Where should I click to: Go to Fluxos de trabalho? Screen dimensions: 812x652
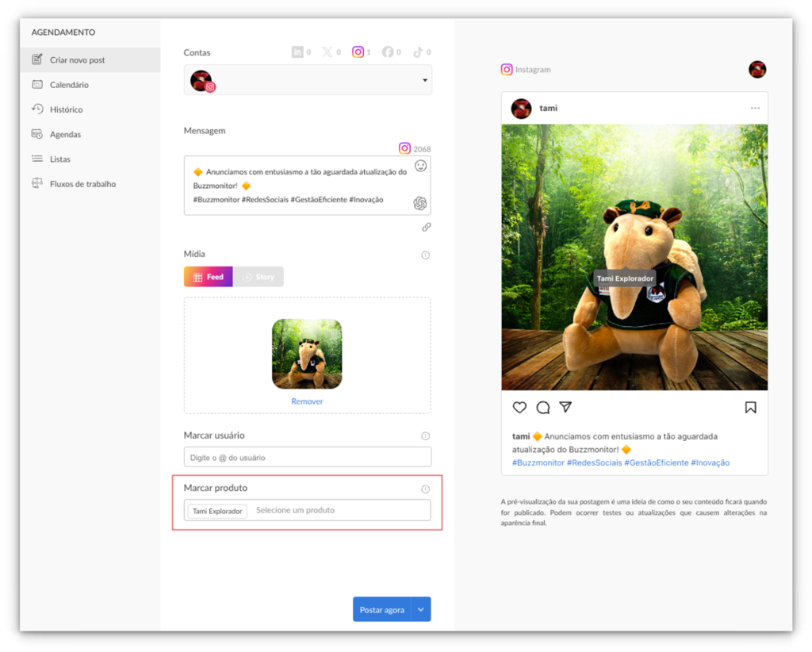pos(82,184)
